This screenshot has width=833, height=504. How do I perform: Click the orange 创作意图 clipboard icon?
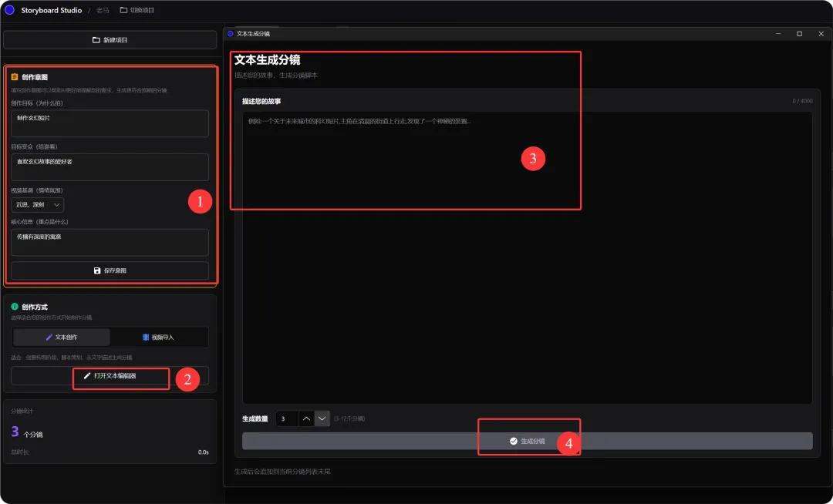click(x=15, y=77)
